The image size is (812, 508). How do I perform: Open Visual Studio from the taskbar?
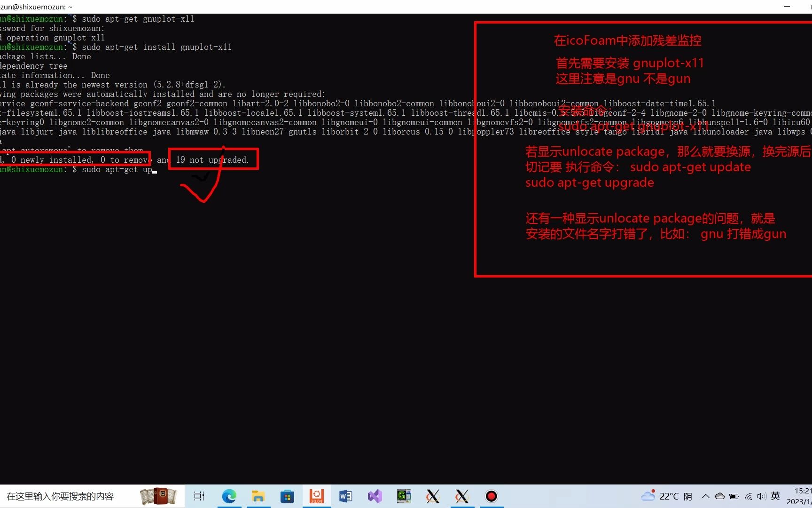click(x=375, y=496)
